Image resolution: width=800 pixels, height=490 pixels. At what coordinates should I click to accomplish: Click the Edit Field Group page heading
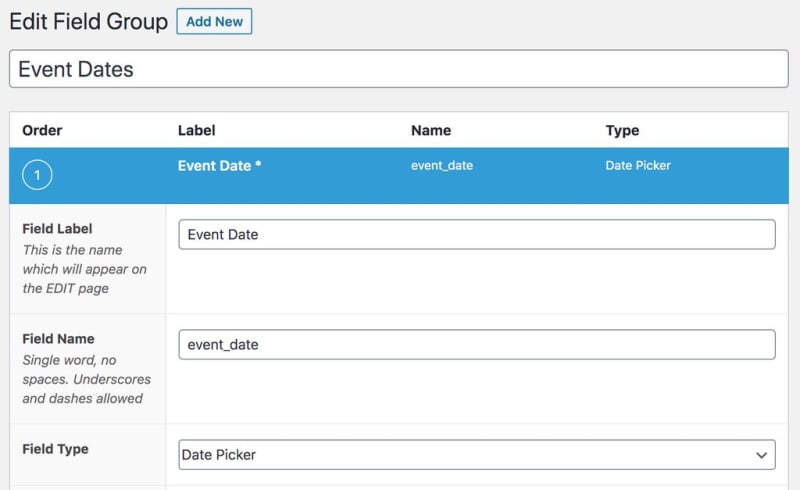point(89,22)
